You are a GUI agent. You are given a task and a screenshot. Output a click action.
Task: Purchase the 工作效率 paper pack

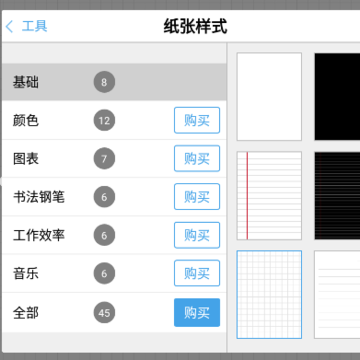[x=197, y=235]
